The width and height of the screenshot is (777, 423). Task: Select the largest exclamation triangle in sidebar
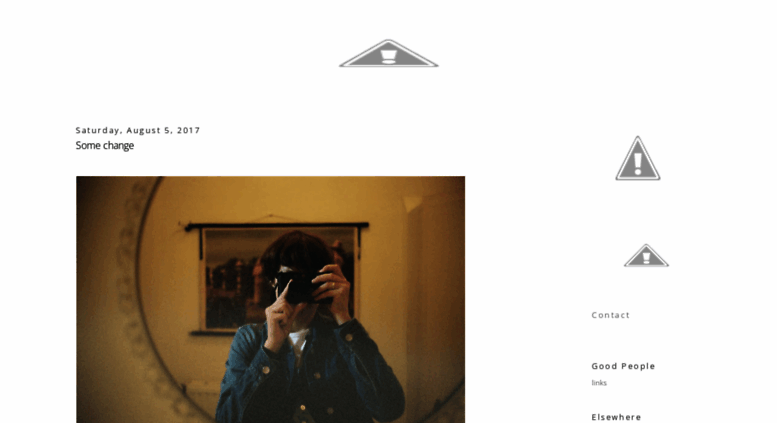pyautogui.click(x=638, y=158)
